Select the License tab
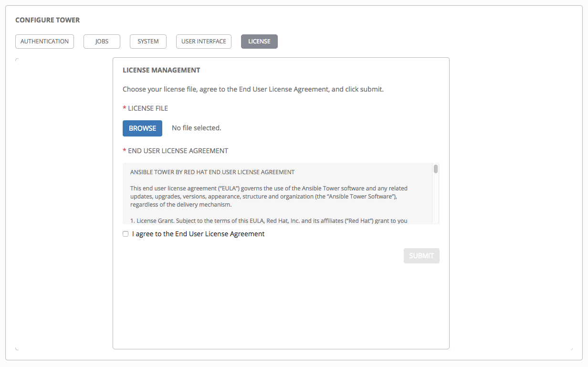588x367 pixels. pyautogui.click(x=259, y=42)
